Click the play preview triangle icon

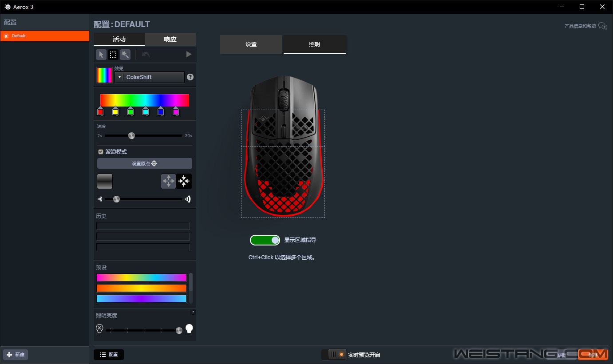tap(189, 54)
